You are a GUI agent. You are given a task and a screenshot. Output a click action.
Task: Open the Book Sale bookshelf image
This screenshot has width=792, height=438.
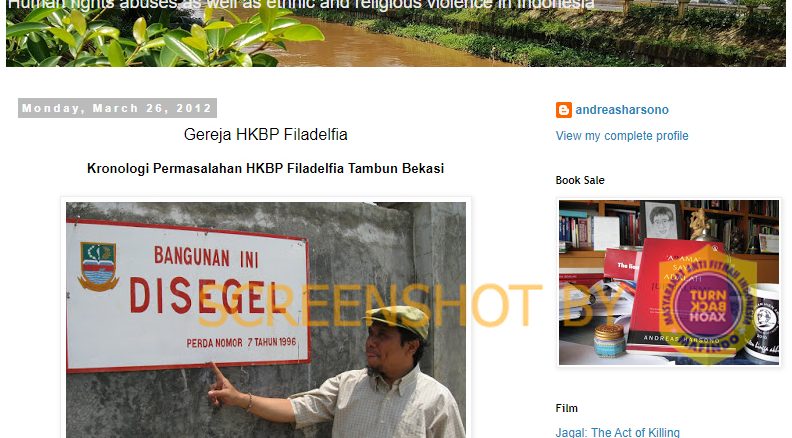[669, 282]
